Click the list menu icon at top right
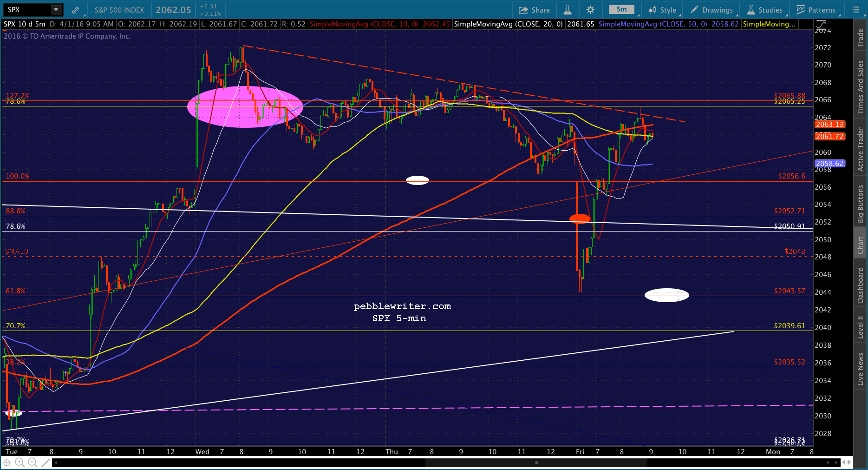Screen dimensions: 868x470 [856, 10]
